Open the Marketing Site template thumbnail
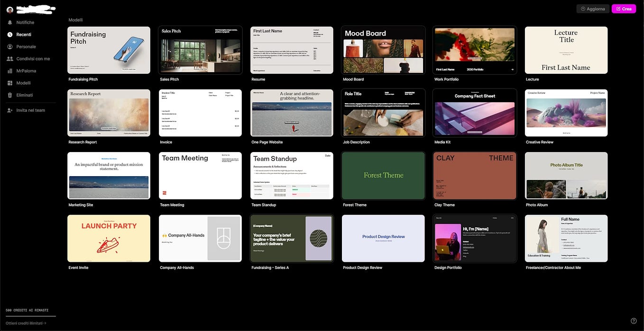 pos(109,176)
